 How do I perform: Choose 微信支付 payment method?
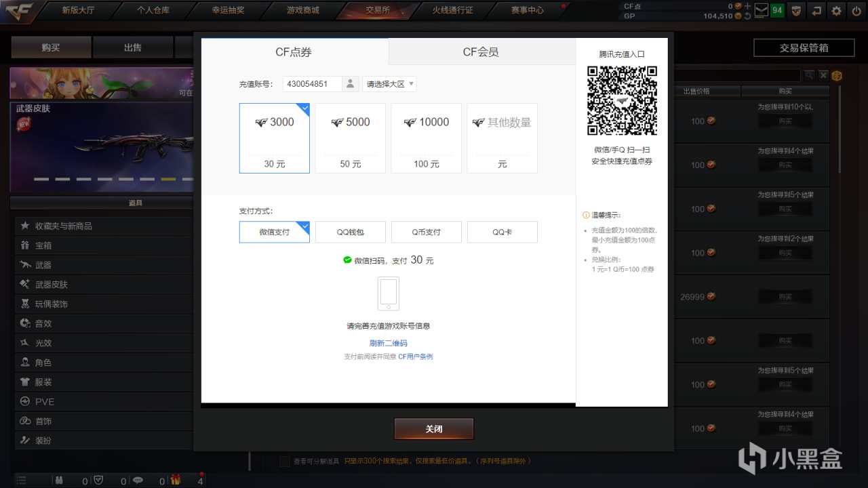(275, 232)
